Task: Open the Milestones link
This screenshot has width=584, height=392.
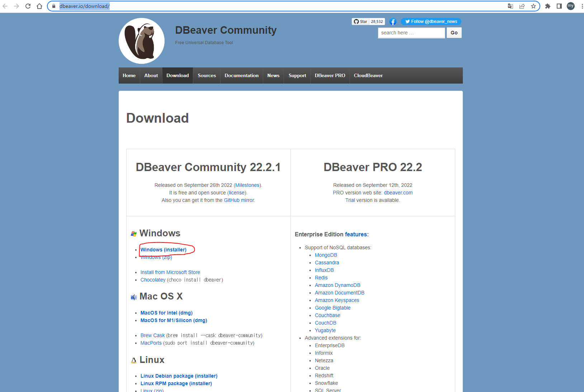Action: pyautogui.click(x=247, y=185)
